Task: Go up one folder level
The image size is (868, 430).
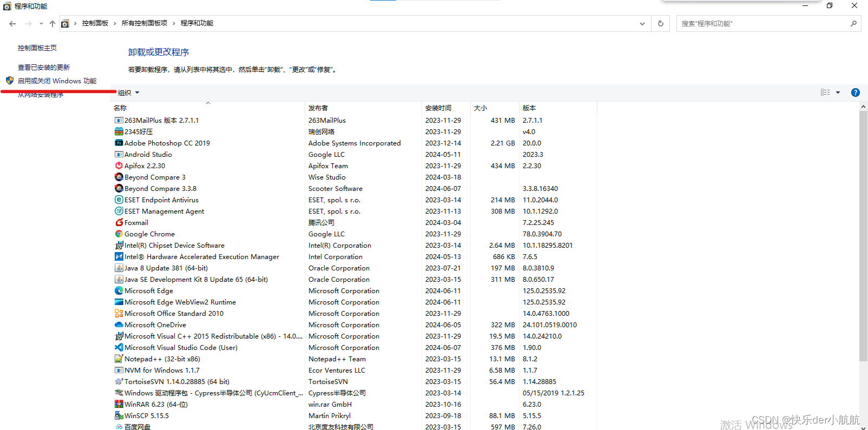Action: click(x=52, y=23)
